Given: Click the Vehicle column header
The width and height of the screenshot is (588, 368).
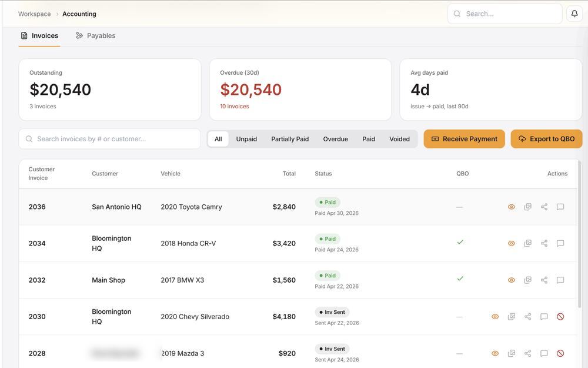Looking at the screenshot, I should point(171,174).
